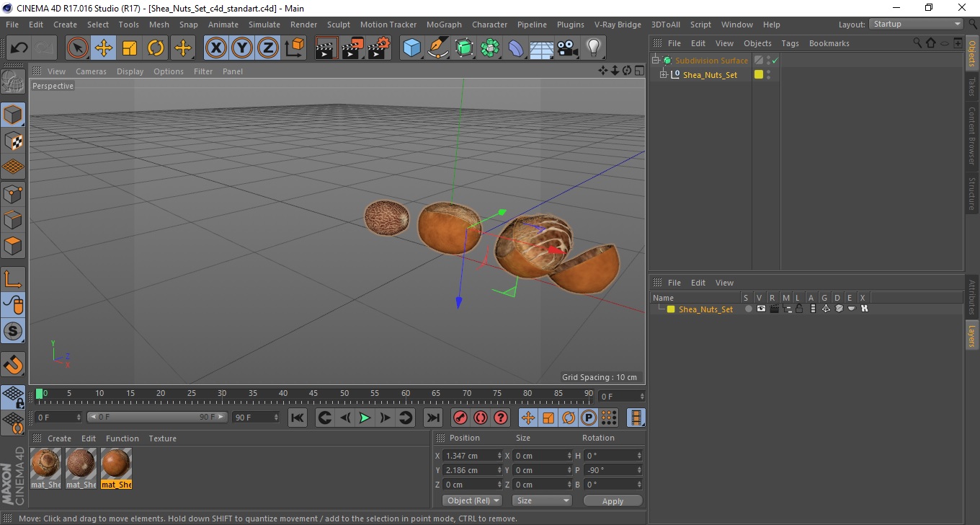The image size is (980, 525).
Task: Collapse the Subdivision Surface hierarchy
Action: tap(656, 61)
